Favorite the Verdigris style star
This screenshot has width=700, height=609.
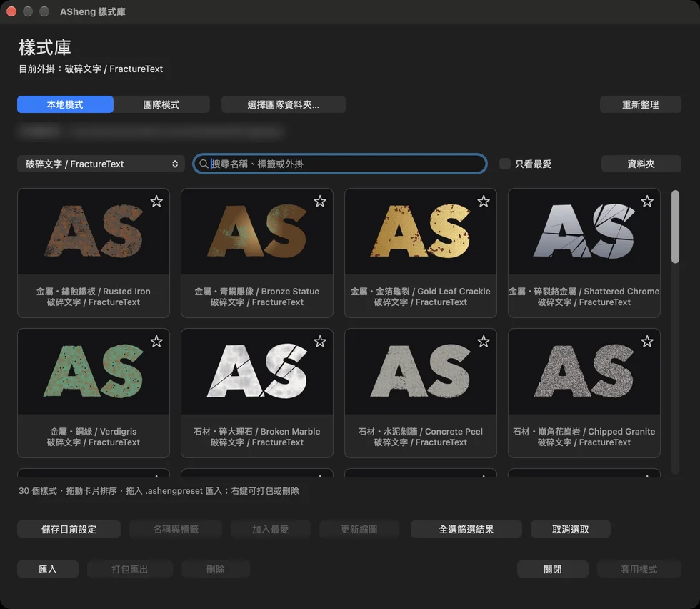click(x=156, y=342)
